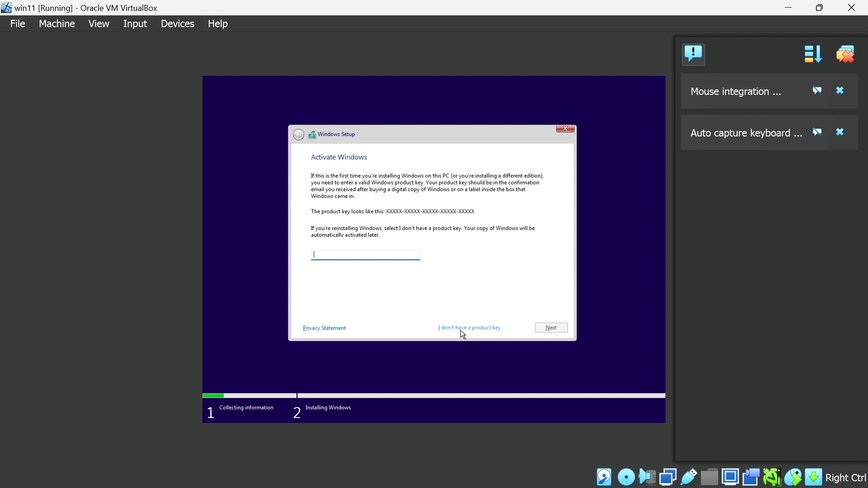The height and width of the screenshot is (488, 868).
Task: Click the network adapters status icon
Action: (668, 477)
